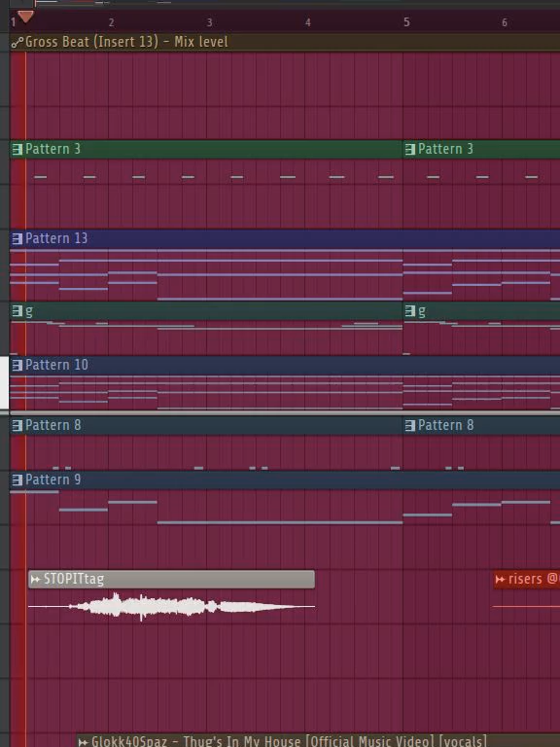The width and height of the screenshot is (560, 747).
Task: Click the risers audio clip icon
Action: click(500, 580)
